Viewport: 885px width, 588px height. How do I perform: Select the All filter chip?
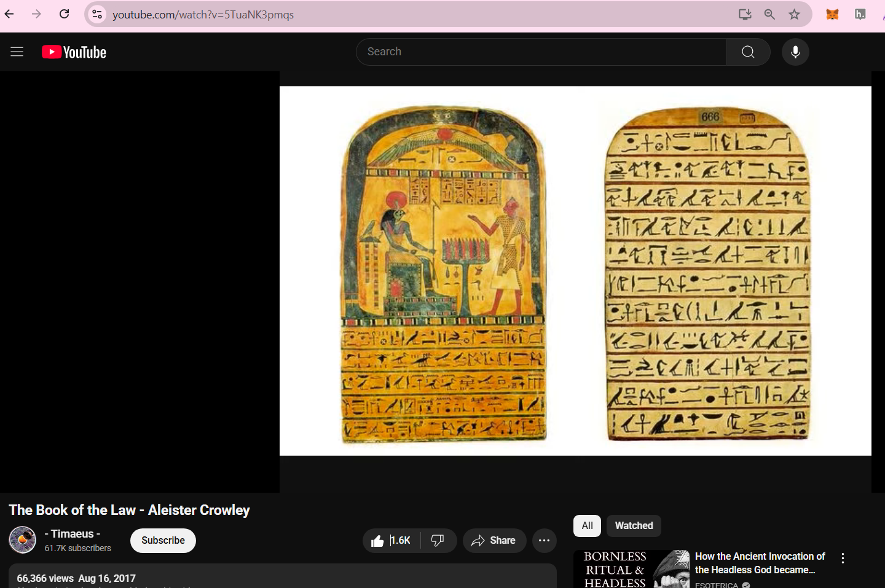point(587,526)
